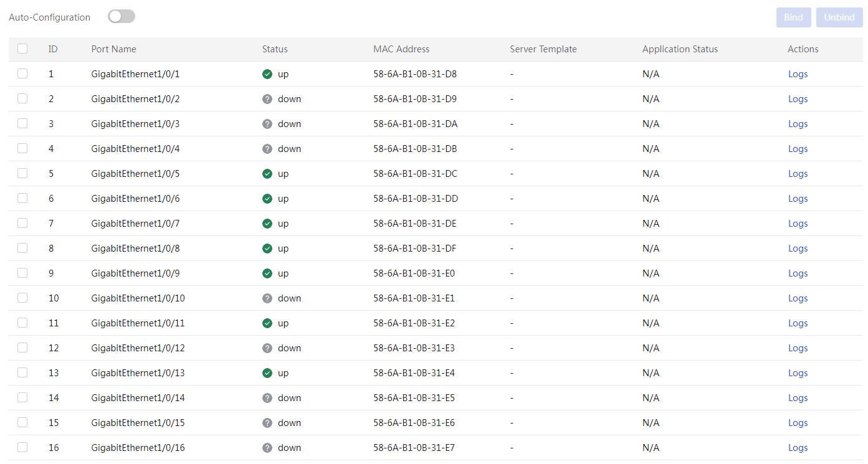This screenshot has width=868, height=464.
Task: Tick the checkbox for port ID 5
Action: pyautogui.click(x=22, y=173)
